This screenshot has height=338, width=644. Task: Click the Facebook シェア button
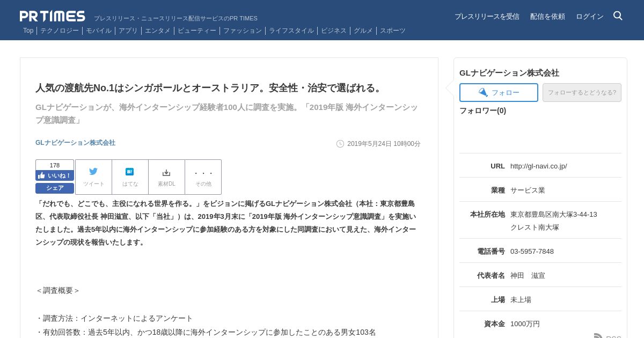point(55,188)
